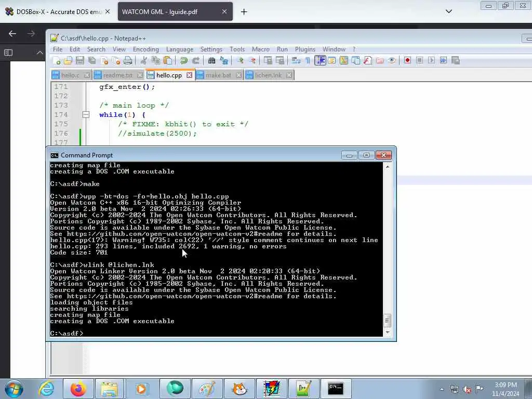This screenshot has height=399, width=532.
Task: Open the Language menu
Action: coord(180,49)
